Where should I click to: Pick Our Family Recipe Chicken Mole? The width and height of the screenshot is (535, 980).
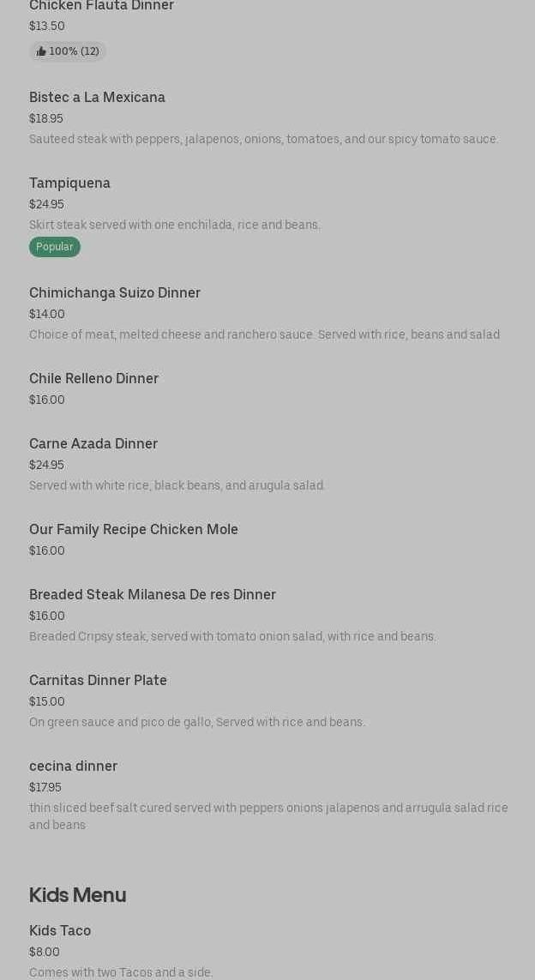(134, 530)
